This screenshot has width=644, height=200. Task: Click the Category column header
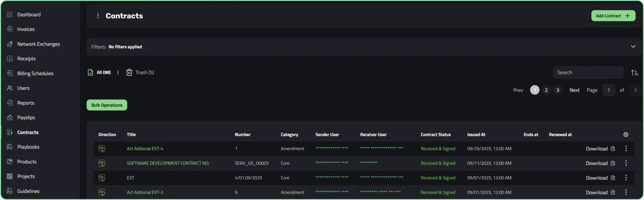[289, 135]
